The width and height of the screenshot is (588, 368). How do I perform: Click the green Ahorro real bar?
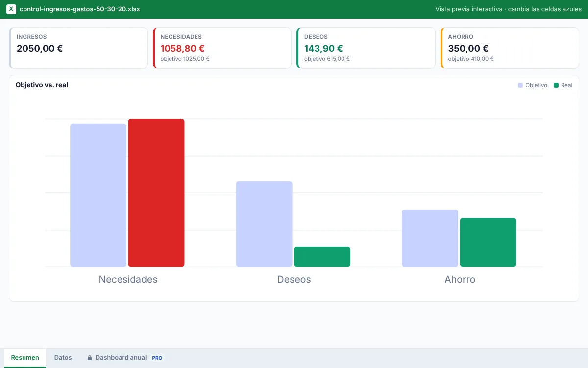click(x=488, y=242)
